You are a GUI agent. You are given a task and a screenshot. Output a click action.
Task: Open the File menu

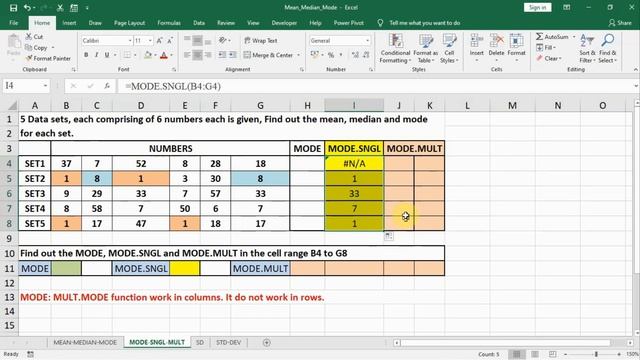13,23
